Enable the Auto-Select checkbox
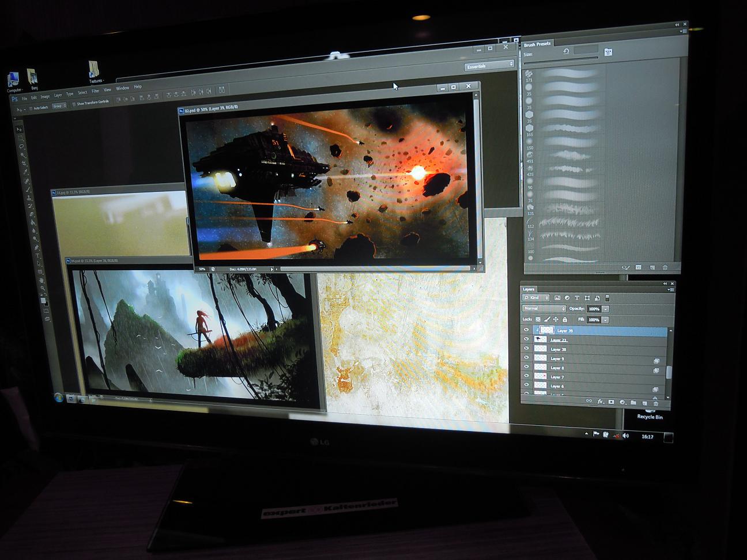 pyautogui.click(x=29, y=108)
